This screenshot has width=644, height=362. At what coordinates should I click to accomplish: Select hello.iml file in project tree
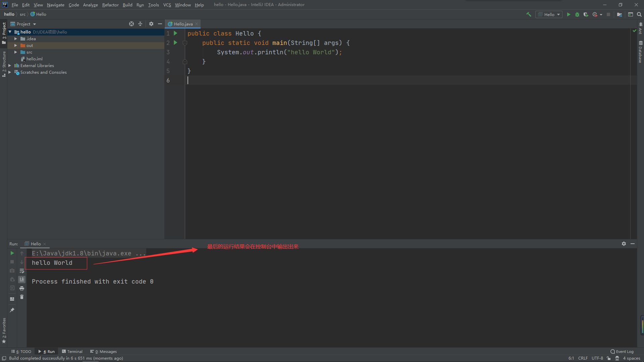coord(34,59)
